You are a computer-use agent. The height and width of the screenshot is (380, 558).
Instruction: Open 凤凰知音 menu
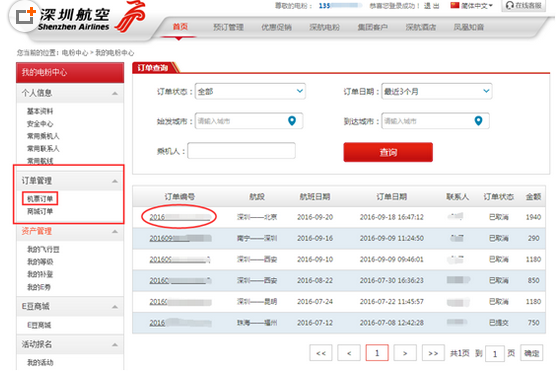468,27
